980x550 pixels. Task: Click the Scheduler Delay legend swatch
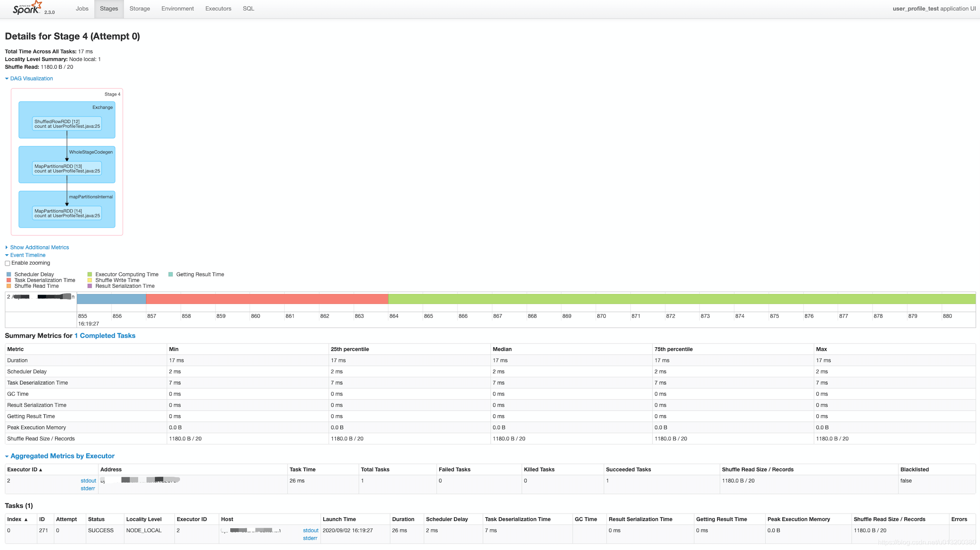9,274
